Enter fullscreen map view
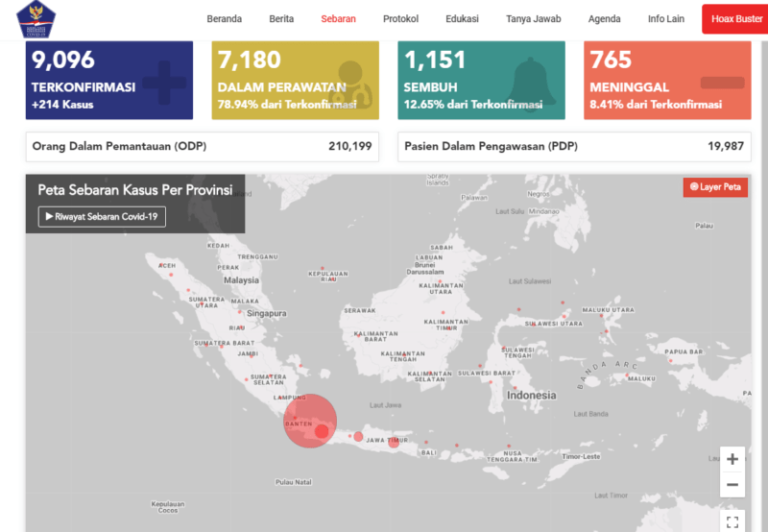Screen dimensions: 768x532 click(732, 522)
